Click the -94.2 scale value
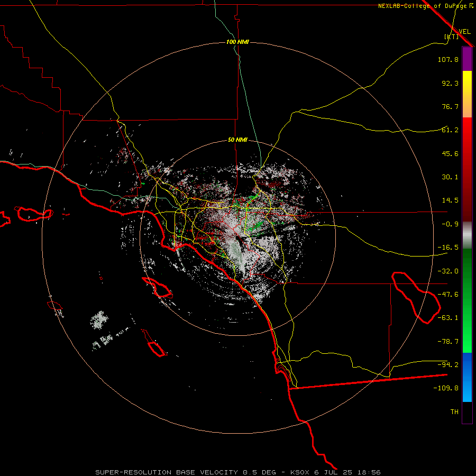 [448, 364]
